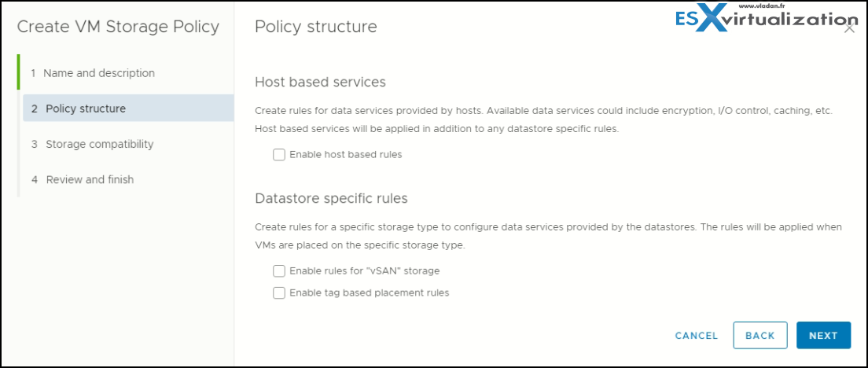Close the Create VM Storage Policy dialog
868x368 pixels.
tap(848, 29)
